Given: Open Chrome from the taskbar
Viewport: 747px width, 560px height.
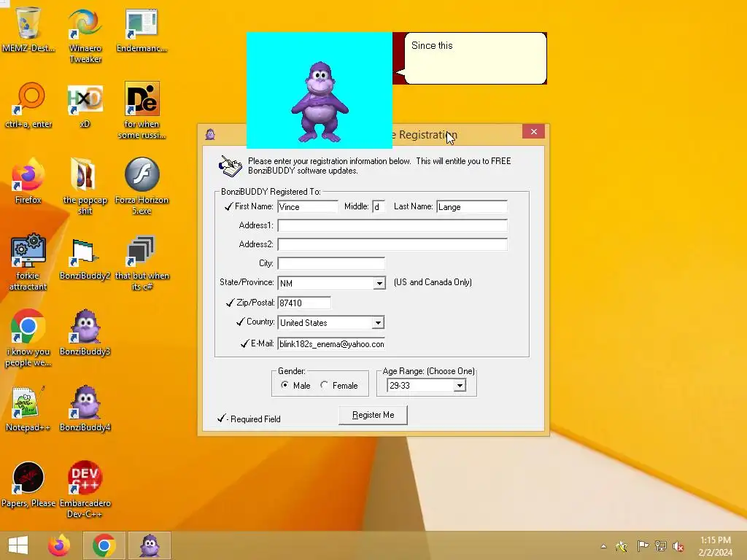Looking at the screenshot, I should 104,545.
